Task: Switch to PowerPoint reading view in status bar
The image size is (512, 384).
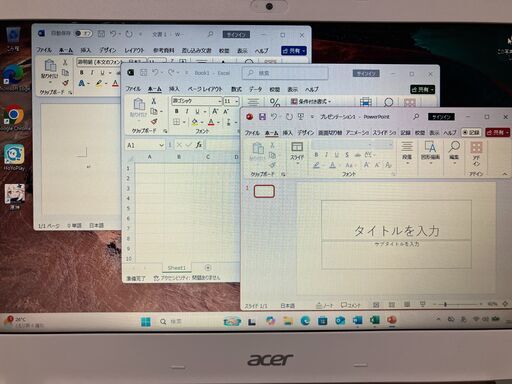Action: click(x=407, y=304)
